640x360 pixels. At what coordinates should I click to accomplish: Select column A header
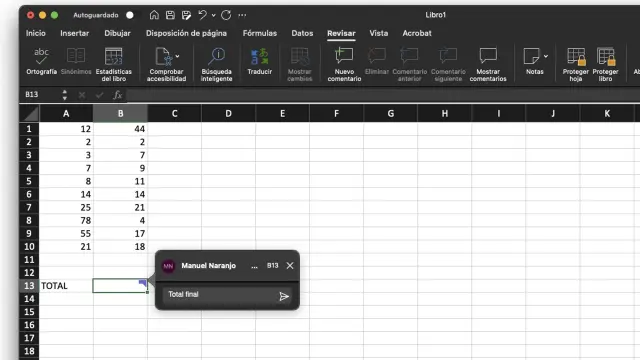66,113
